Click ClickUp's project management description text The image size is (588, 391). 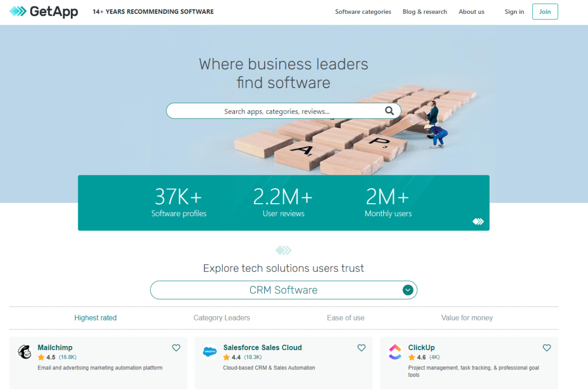pos(474,371)
